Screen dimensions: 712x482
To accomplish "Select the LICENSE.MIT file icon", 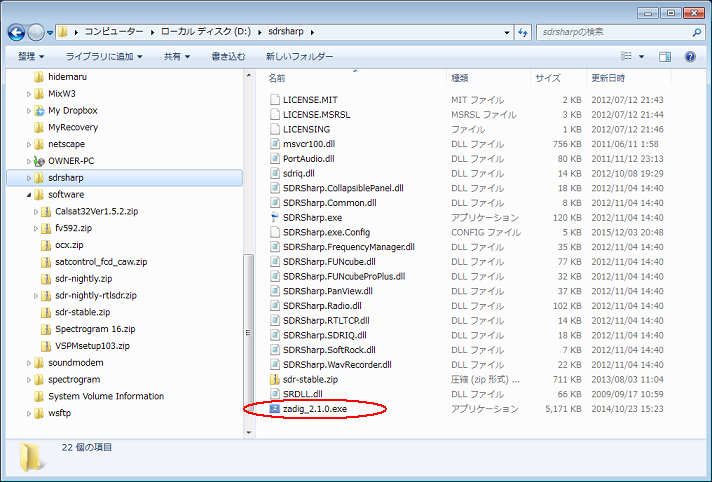I will tap(275, 100).
